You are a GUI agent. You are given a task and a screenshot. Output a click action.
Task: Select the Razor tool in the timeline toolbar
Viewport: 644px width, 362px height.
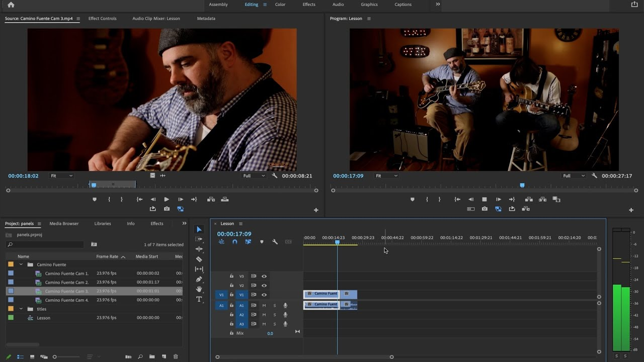pyautogui.click(x=199, y=259)
